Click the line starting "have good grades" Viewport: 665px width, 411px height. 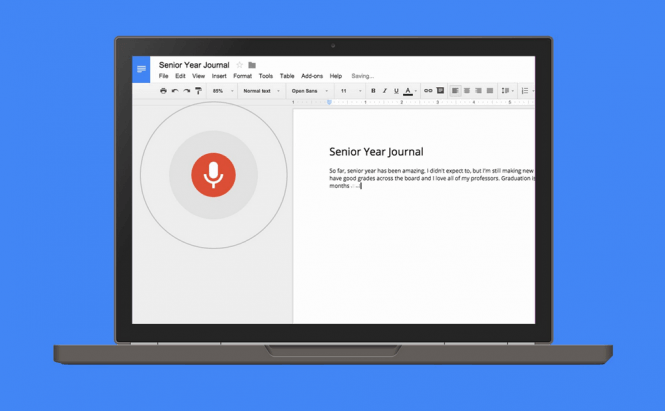pyautogui.click(x=432, y=179)
